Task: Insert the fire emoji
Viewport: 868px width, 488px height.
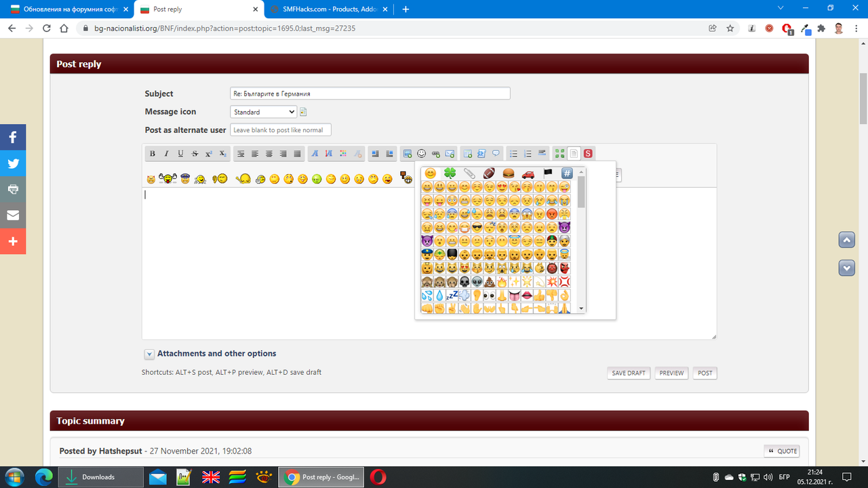Action: coord(502,281)
